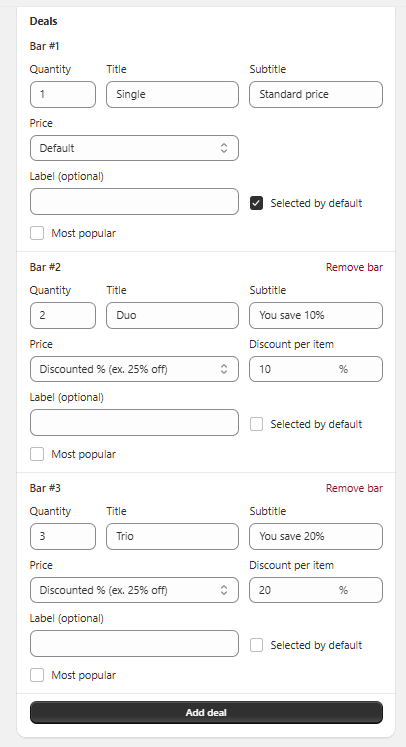Screen dimensions: 406x747
Task: Open the Bar #3 Price type selector
Action: click(134, 590)
